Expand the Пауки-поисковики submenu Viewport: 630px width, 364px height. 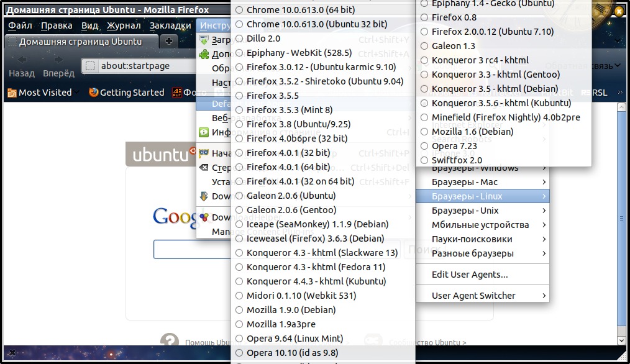click(482, 239)
